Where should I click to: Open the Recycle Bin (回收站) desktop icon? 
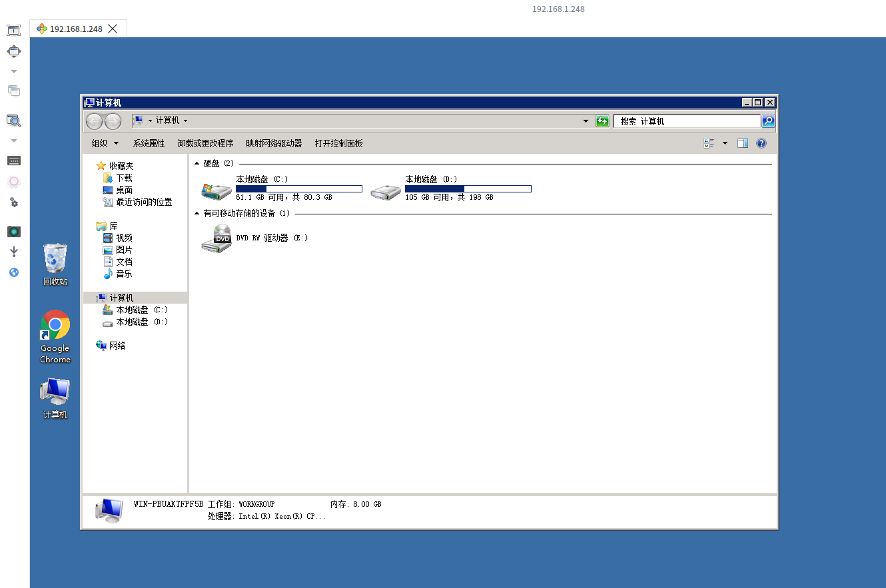pos(55,264)
